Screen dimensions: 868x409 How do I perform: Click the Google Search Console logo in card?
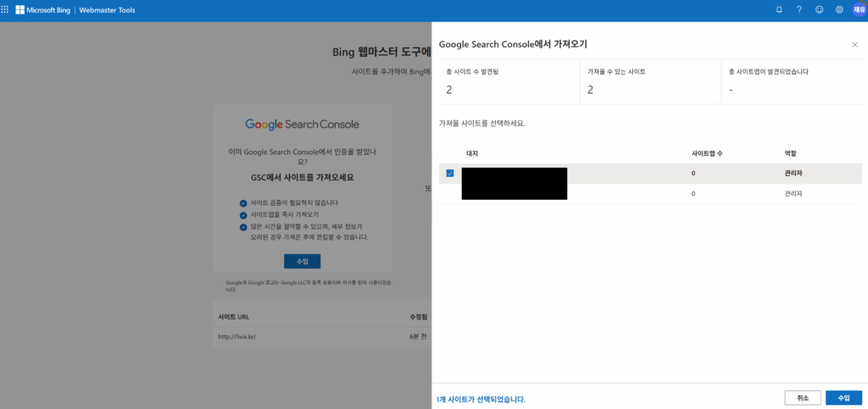click(x=303, y=124)
